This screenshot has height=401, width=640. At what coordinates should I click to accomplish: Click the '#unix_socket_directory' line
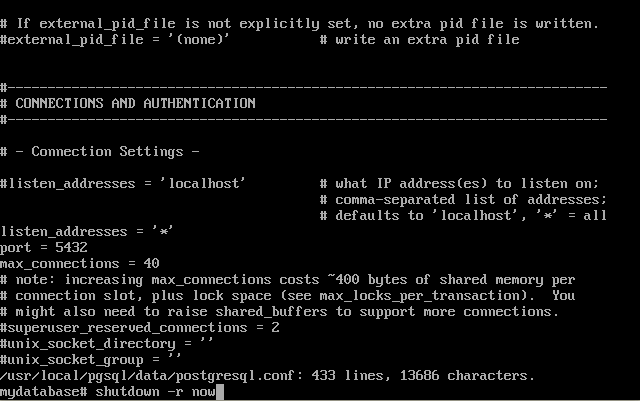pyautogui.click(x=107, y=343)
